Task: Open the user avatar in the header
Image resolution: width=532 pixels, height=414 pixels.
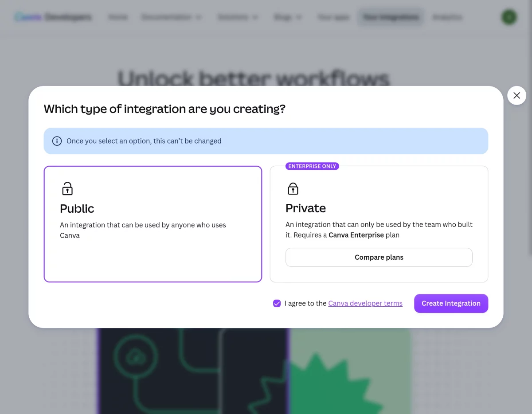Action: 509,17
